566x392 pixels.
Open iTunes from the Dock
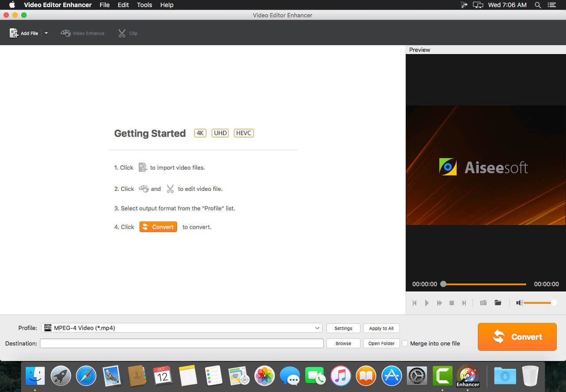click(341, 376)
